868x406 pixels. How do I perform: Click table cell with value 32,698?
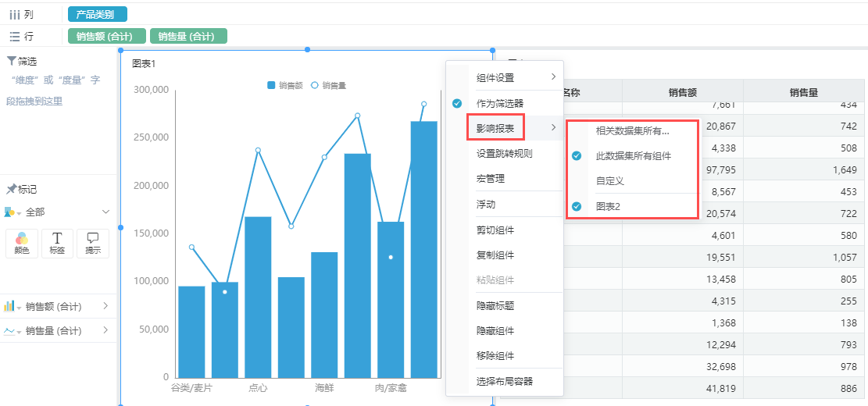(x=683, y=367)
